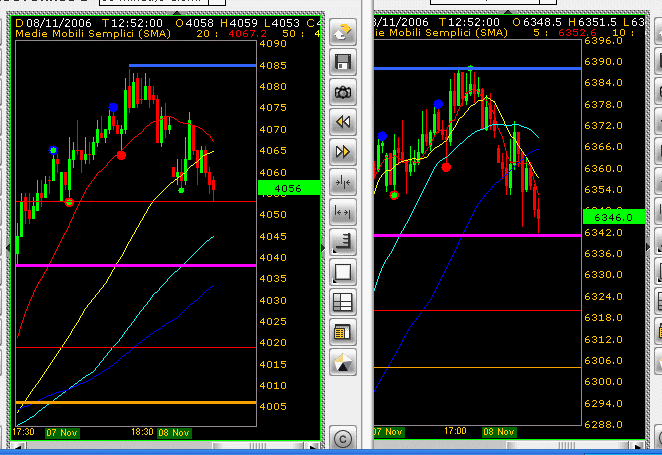Compress the time axis with the inward arrows icon
Image resolution: width=662 pixels, height=455 pixels.
coord(342,182)
